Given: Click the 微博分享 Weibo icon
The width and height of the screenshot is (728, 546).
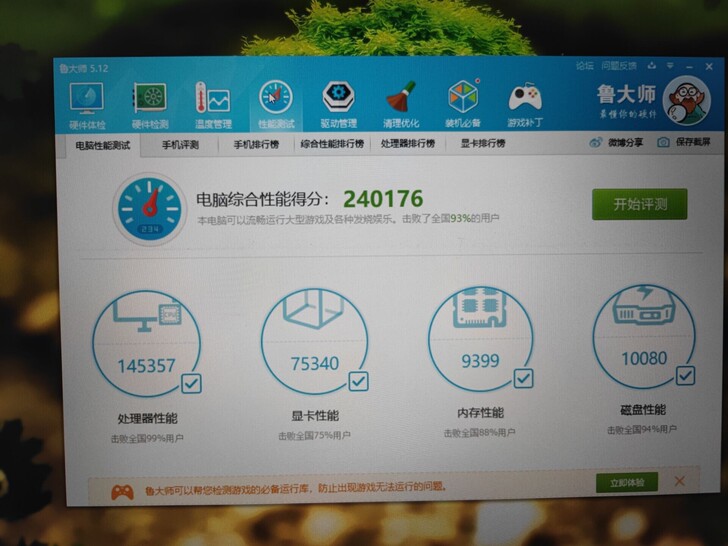Looking at the screenshot, I should 595,143.
